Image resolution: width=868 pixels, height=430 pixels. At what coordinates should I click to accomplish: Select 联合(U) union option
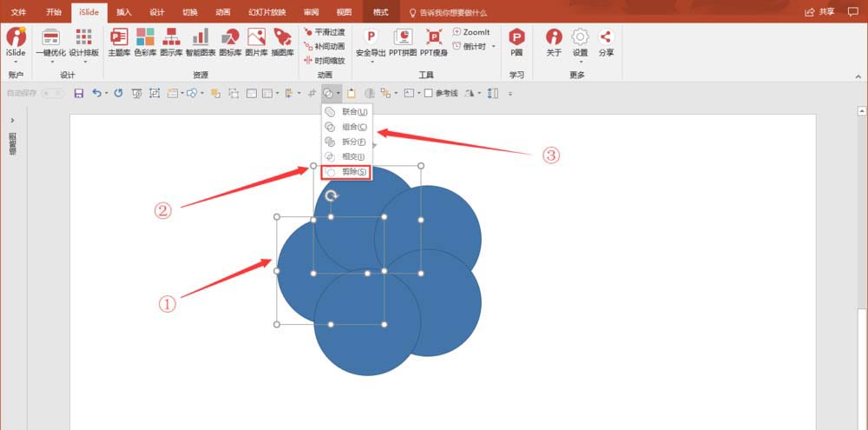point(347,112)
